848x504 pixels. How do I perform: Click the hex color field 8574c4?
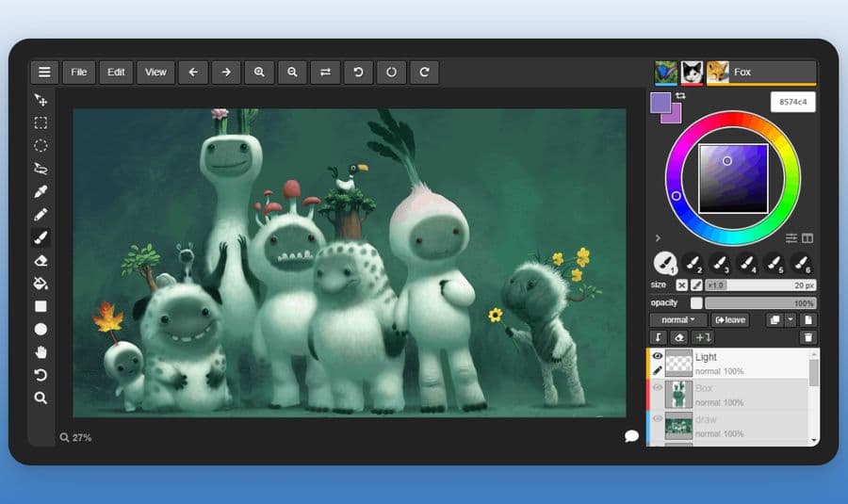(x=792, y=102)
